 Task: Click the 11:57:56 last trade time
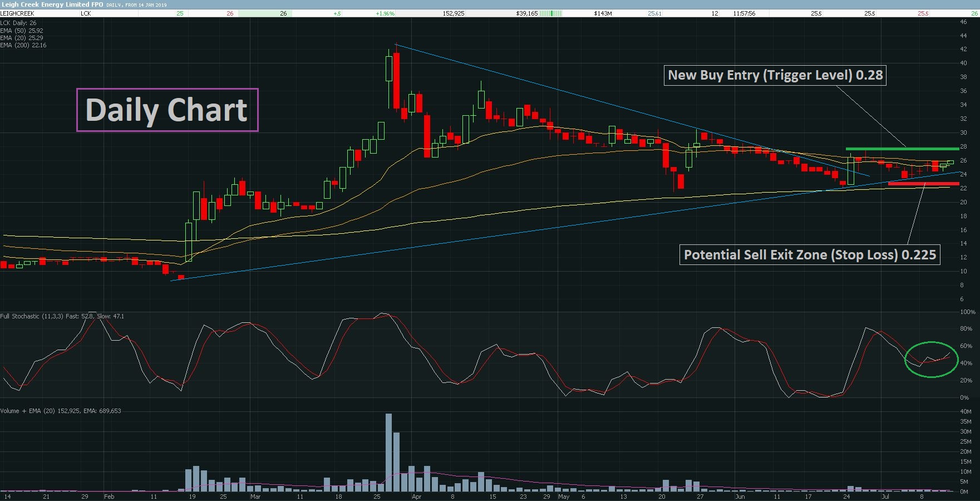tap(744, 13)
